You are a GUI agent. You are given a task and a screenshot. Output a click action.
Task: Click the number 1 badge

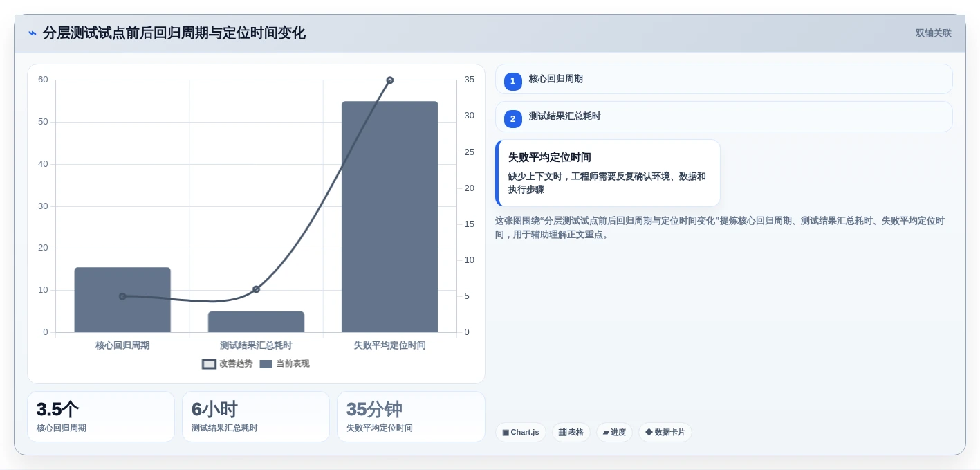pos(512,81)
